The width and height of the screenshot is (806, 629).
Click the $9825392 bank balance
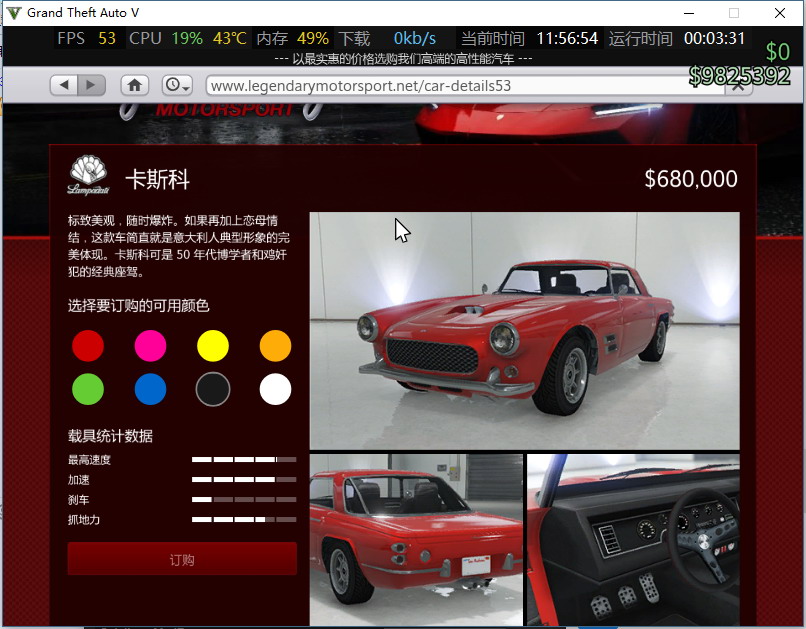[740, 76]
